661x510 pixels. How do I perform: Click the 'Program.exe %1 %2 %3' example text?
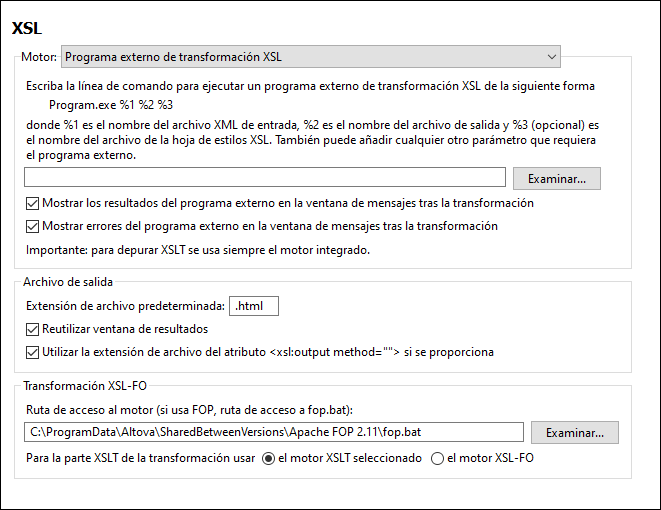point(111,104)
